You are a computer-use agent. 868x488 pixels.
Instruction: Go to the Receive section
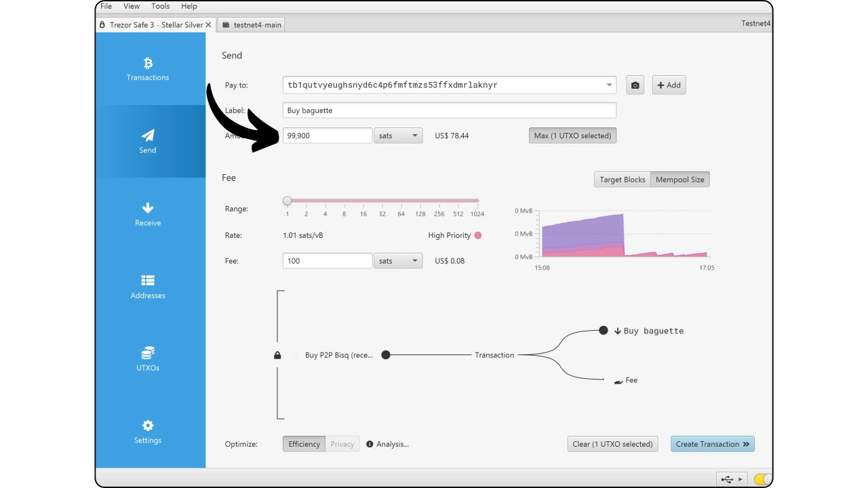click(x=148, y=214)
